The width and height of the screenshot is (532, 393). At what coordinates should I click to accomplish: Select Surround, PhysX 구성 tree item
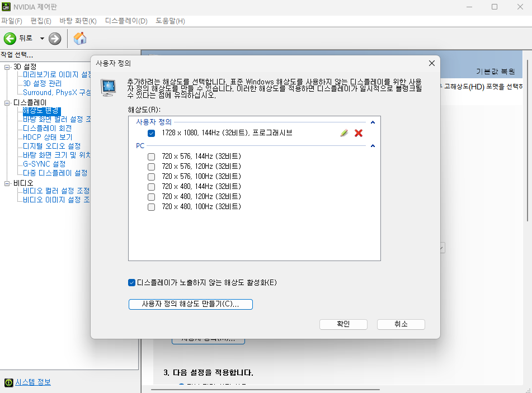tap(57, 93)
